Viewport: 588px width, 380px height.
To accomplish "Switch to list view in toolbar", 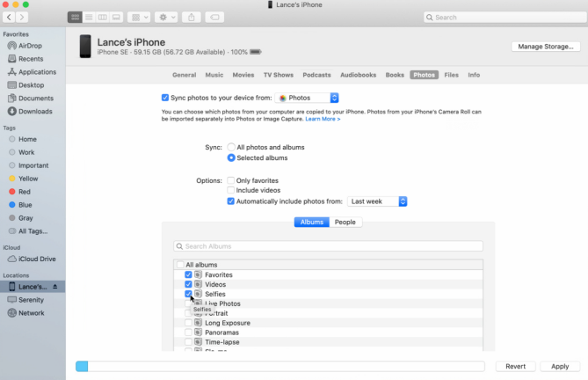I will 89,18.
